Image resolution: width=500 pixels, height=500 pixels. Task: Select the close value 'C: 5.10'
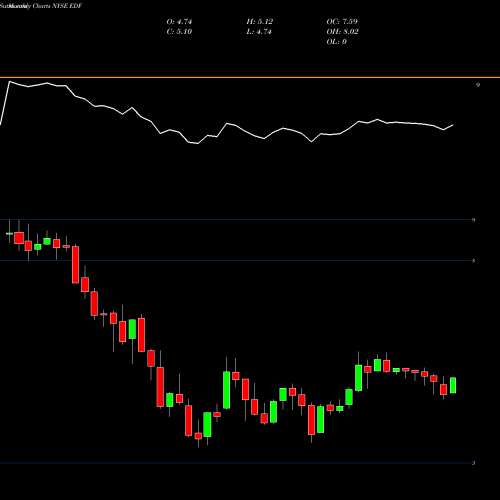(179, 32)
